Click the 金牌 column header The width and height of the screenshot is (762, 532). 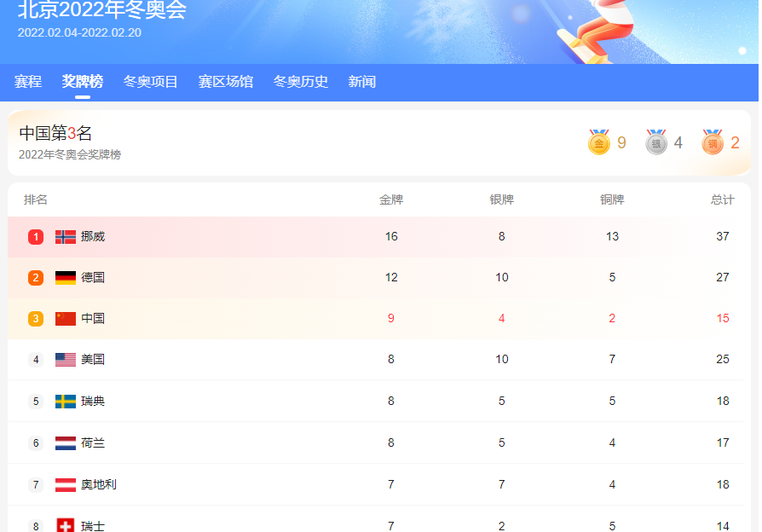click(391, 199)
